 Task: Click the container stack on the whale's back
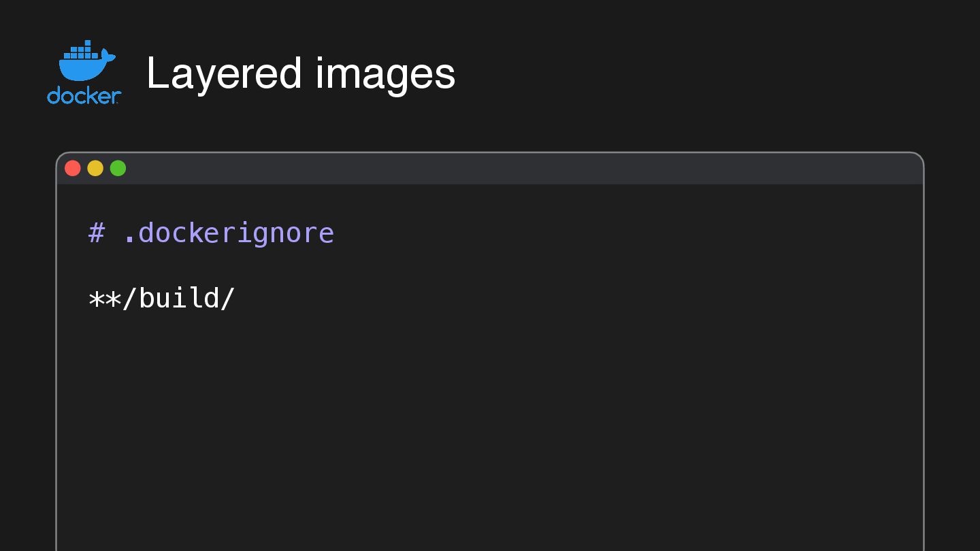81,52
